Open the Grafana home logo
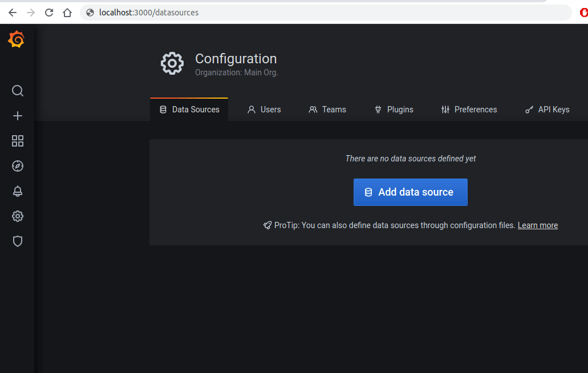Viewport: 588px width, 373px height. pos(17,39)
